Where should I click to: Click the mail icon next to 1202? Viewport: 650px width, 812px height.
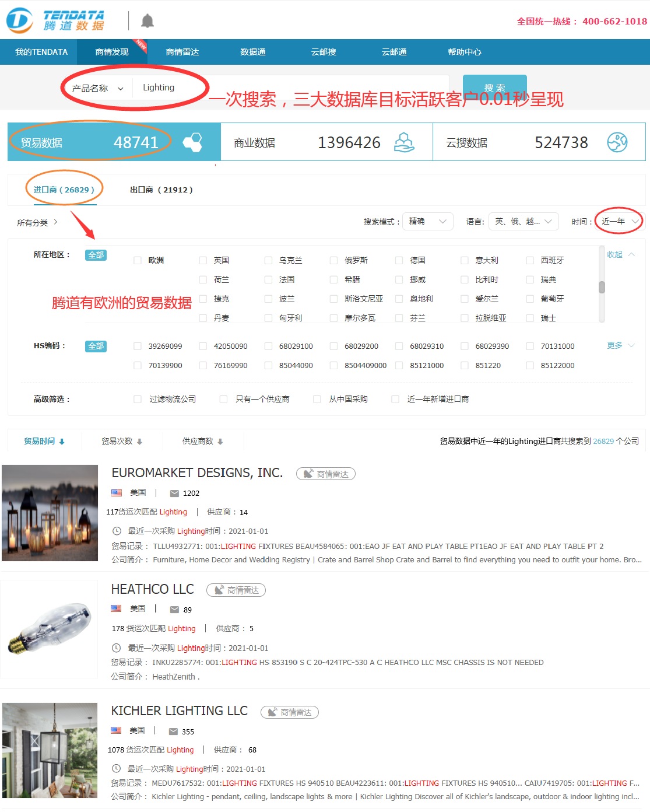pos(174,494)
